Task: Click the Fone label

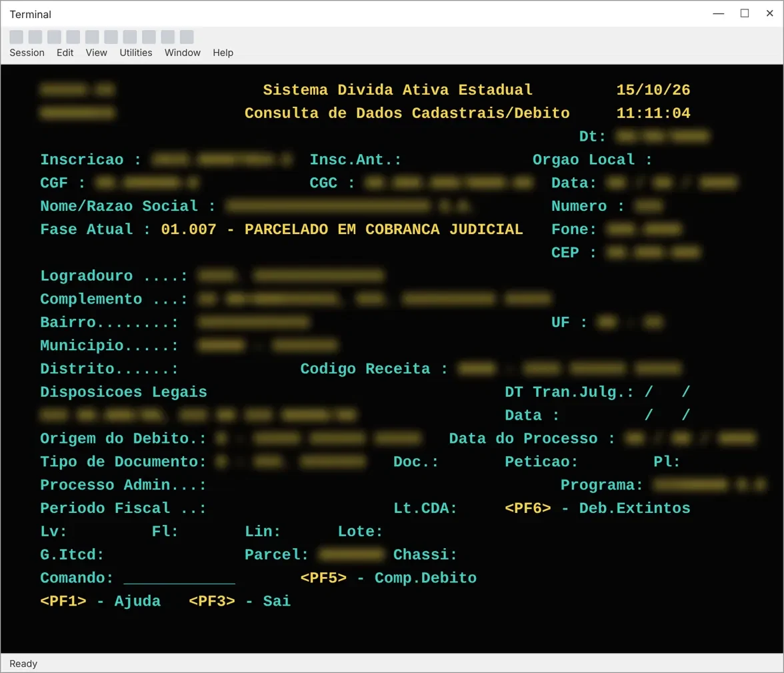Action: (574, 229)
